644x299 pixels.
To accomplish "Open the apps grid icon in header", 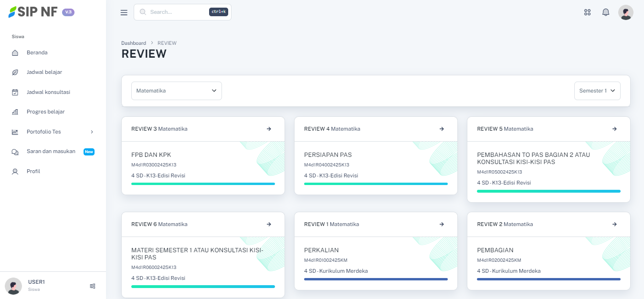I will click(x=588, y=12).
